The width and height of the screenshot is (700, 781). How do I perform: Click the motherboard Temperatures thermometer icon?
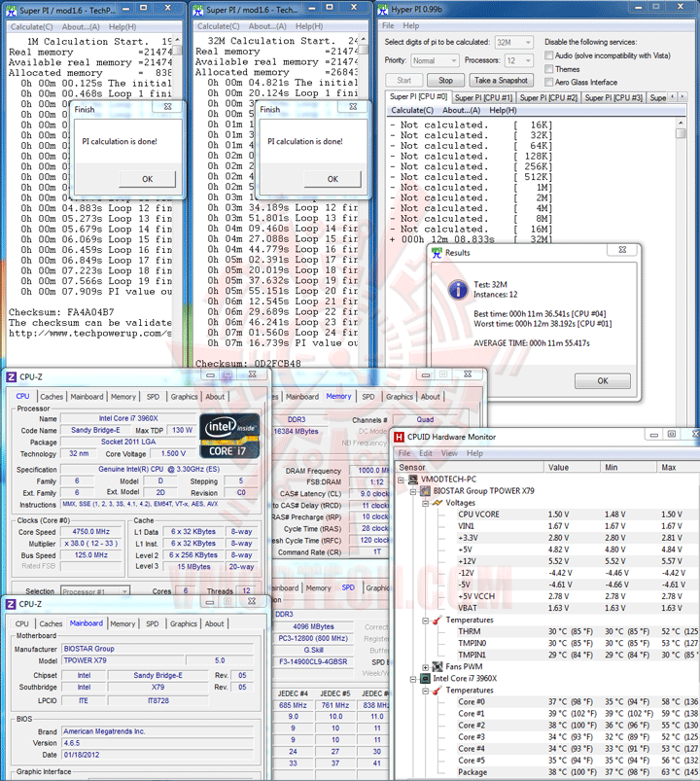coord(437,621)
